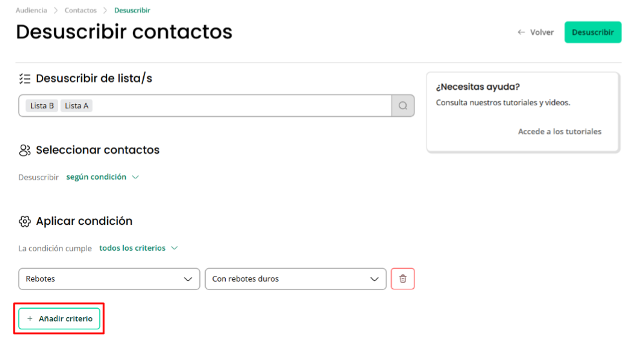Select the Lista B tag
This screenshot has height=343, width=644.
coord(42,106)
